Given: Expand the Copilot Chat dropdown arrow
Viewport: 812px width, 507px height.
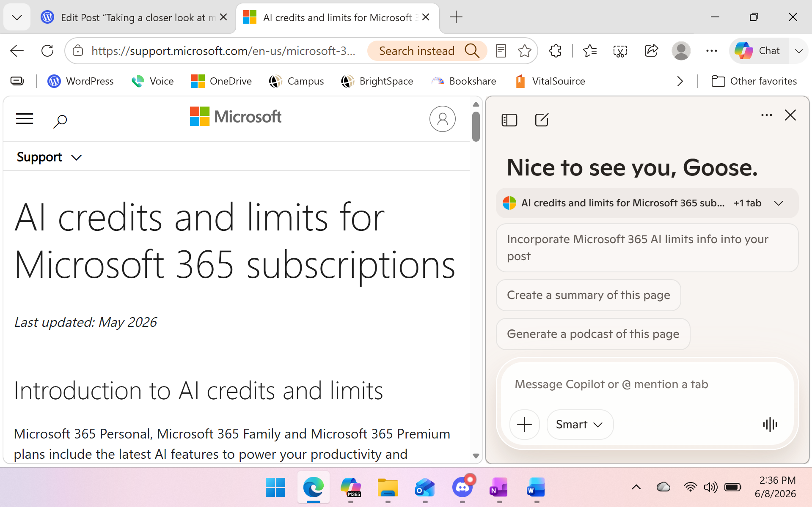Looking at the screenshot, I should click(799, 51).
